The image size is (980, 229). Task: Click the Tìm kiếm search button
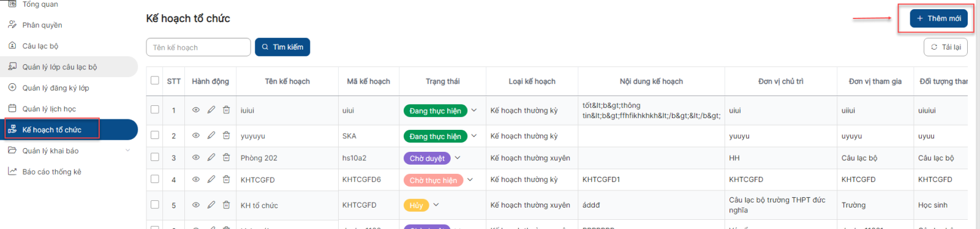(x=282, y=47)
